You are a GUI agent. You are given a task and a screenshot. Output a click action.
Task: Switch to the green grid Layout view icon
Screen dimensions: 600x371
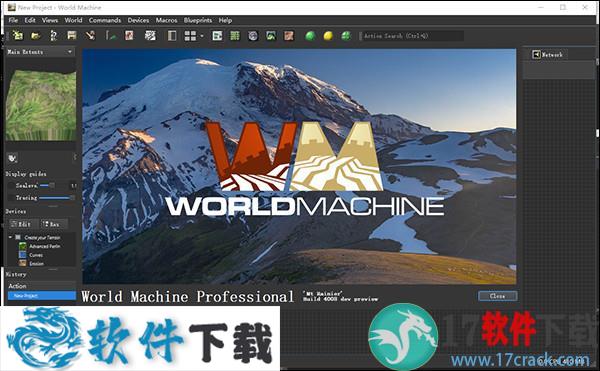(x=235, y=36)
